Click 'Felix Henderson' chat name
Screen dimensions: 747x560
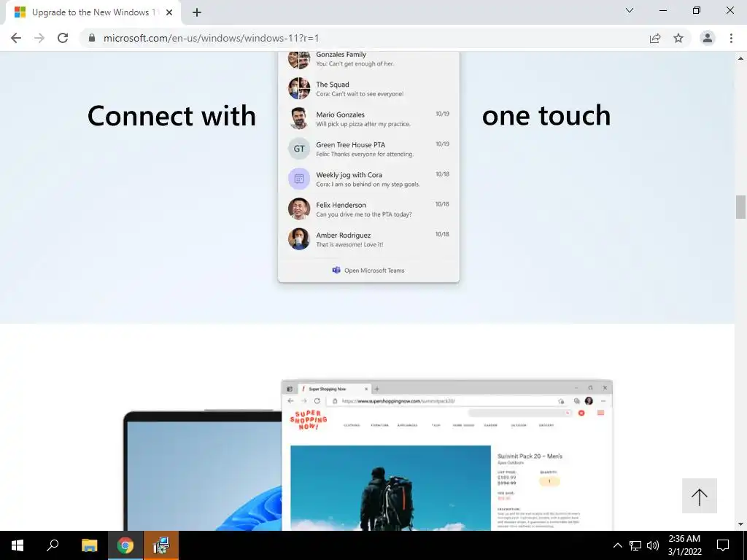(x=341, y=205)
